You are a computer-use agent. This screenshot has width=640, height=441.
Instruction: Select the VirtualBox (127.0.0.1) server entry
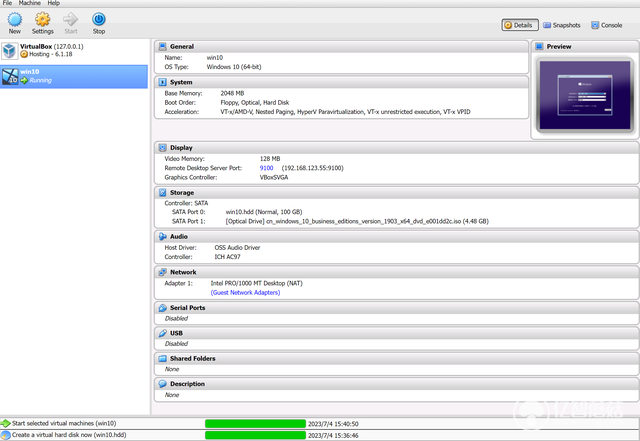point(74,51)
